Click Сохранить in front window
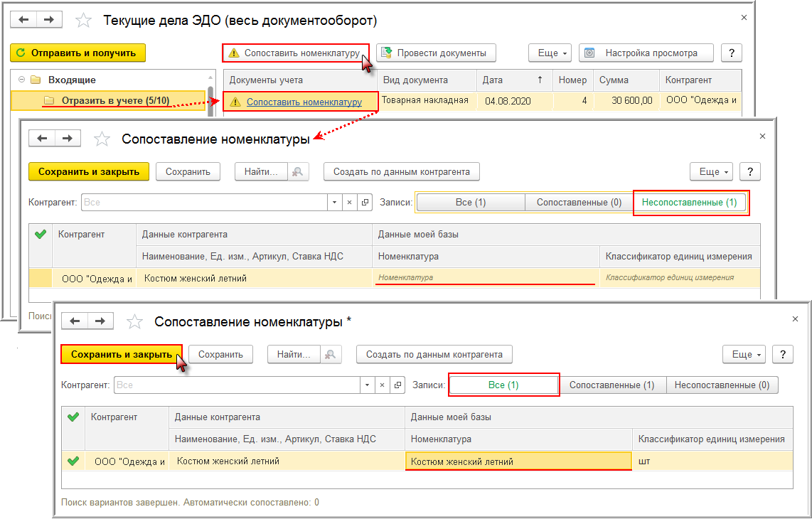This screenshot has height=519, width=812. pyautogui.click(x=220, y=354)
